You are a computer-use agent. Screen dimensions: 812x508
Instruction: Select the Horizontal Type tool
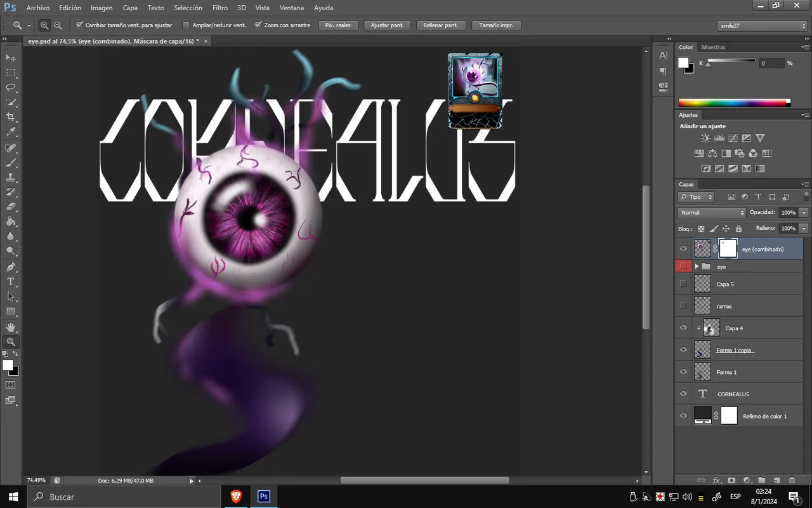pyautogui.click(x=11, y=281)
